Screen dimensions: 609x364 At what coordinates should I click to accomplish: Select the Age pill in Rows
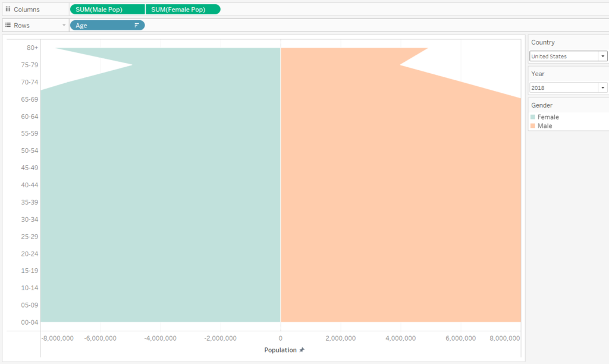click(x=107, y=25)
